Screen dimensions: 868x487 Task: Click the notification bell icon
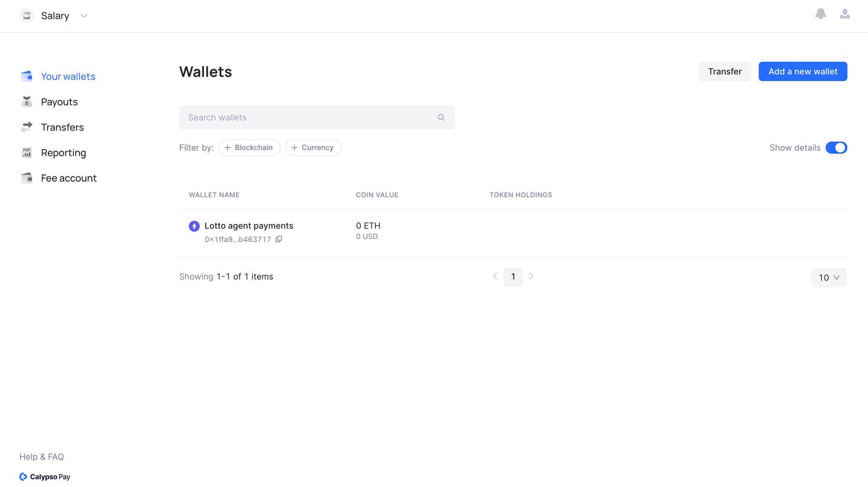click(820, 14)
